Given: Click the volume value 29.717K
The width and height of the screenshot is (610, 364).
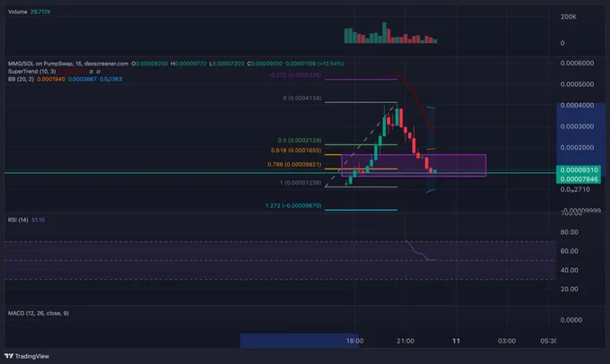Looking at the screenshot, I should 40,12.
